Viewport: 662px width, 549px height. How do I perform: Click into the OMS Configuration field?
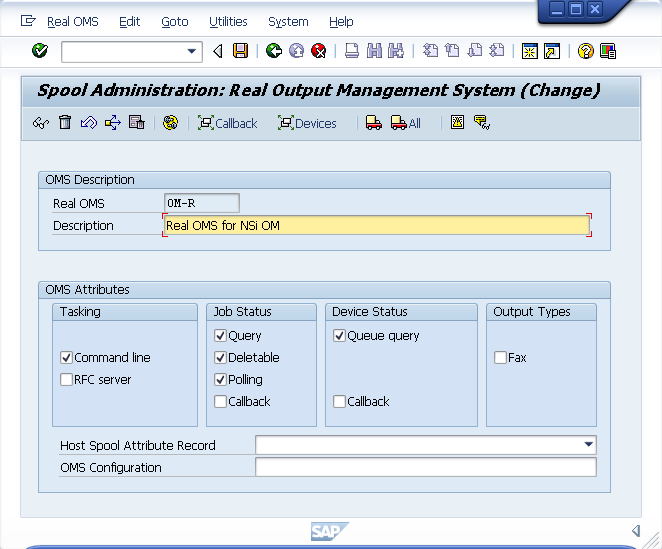pos(425,467)
